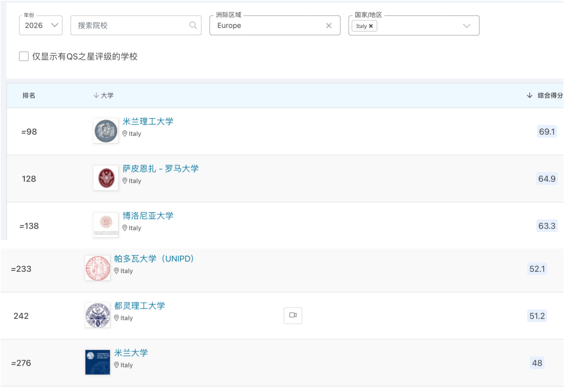Remove the Italy country tag

371,26
